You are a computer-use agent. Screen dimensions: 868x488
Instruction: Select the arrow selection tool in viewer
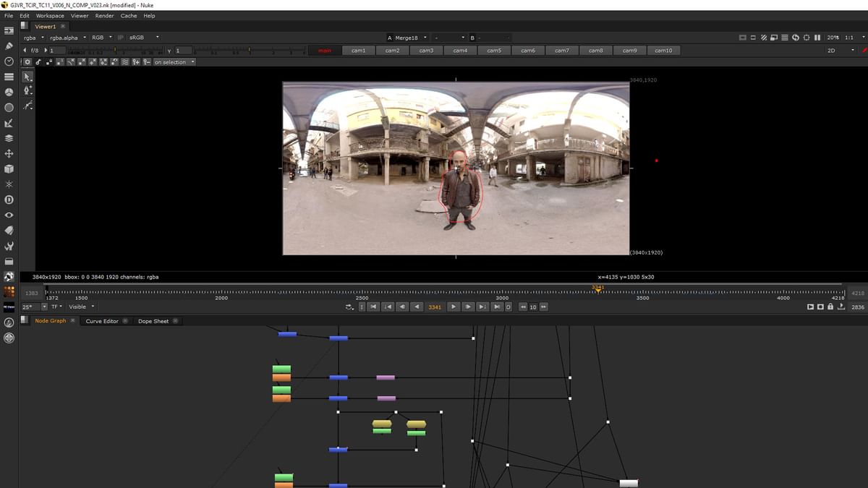pos(27,77)
